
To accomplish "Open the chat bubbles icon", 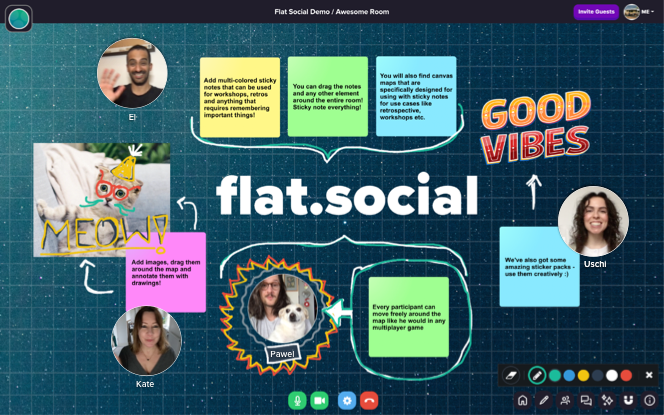I will coord(586,400).
